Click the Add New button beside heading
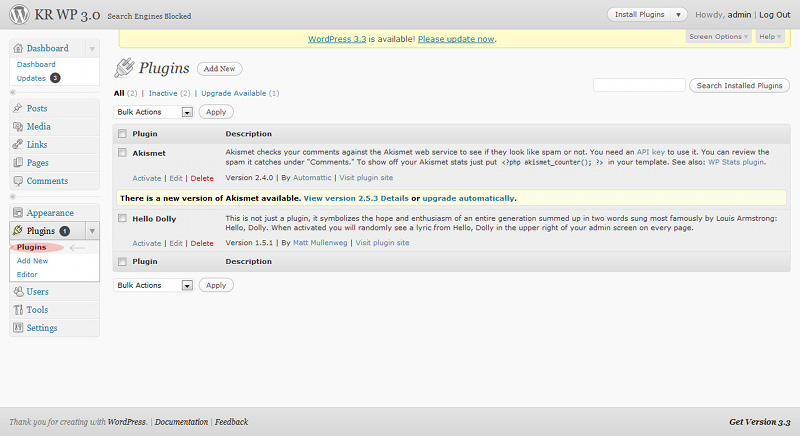This screenshot has height=436, width=800. 219,69
